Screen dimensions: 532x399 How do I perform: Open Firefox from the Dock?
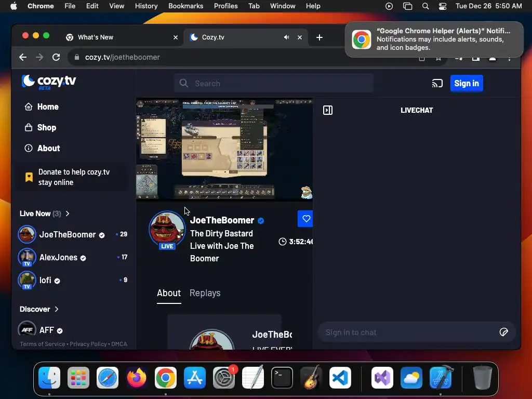point(137,377)
